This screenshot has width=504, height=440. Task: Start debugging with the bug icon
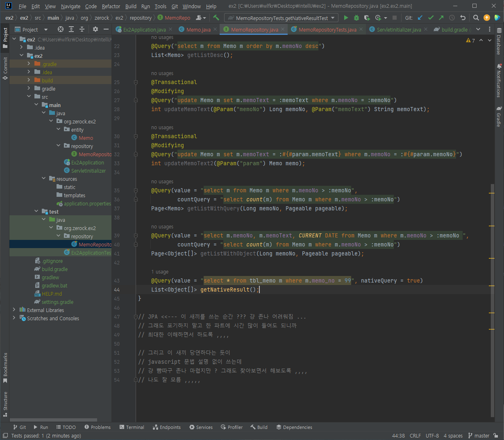pos(356,18)
